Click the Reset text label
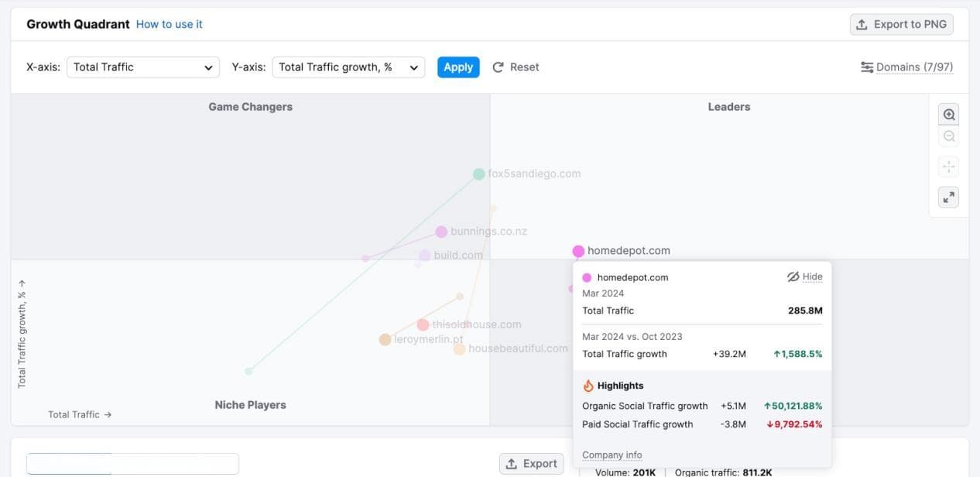This screenshot has height=477, width=980. 525,67
